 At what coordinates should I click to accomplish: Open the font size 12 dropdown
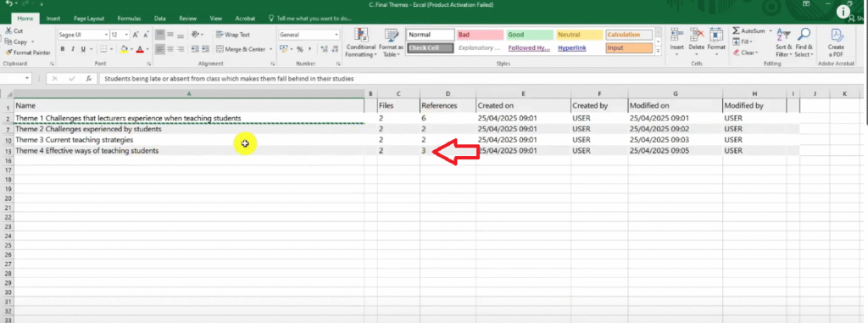pos(127,35)
